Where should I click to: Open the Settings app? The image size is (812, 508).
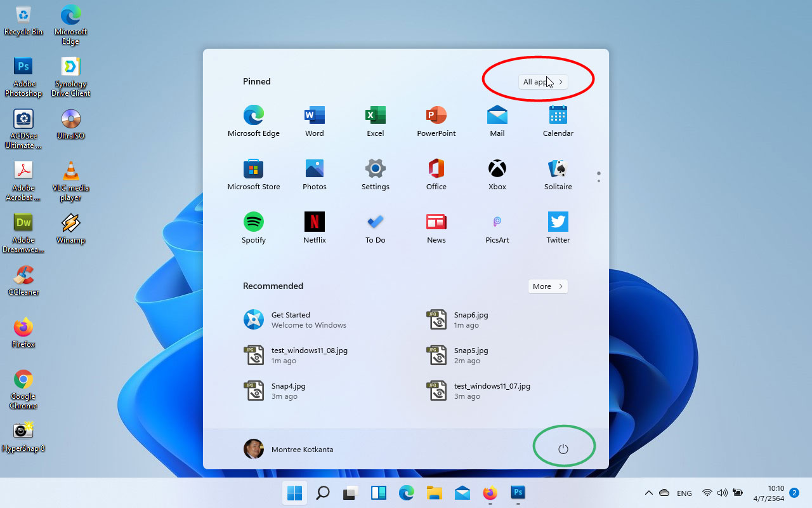pos(375,174)
